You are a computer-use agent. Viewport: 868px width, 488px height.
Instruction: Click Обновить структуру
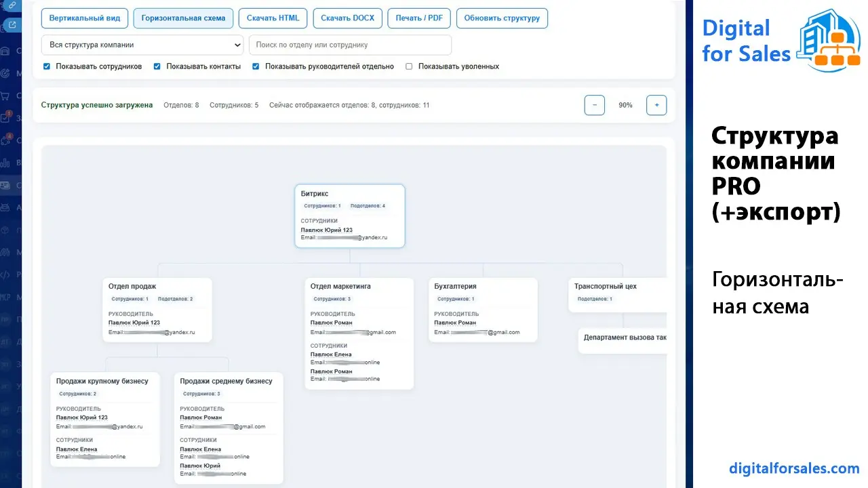click(502, 18)
